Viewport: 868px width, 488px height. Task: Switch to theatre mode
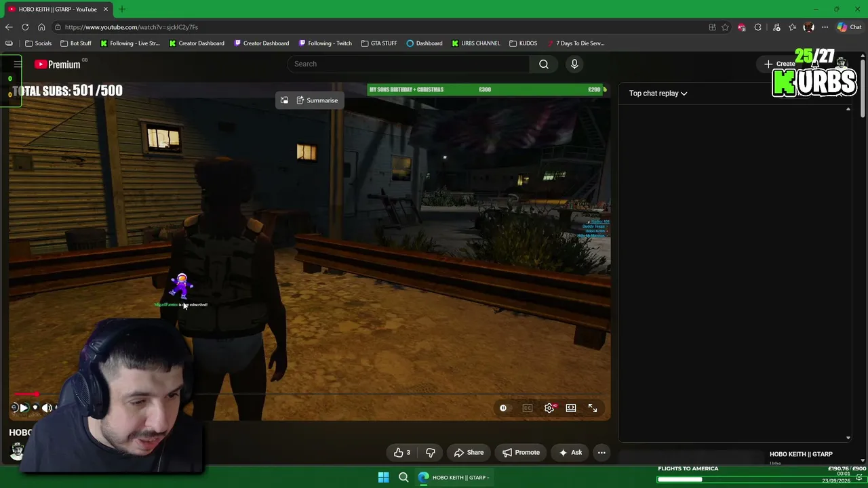(x=571, y=408)
